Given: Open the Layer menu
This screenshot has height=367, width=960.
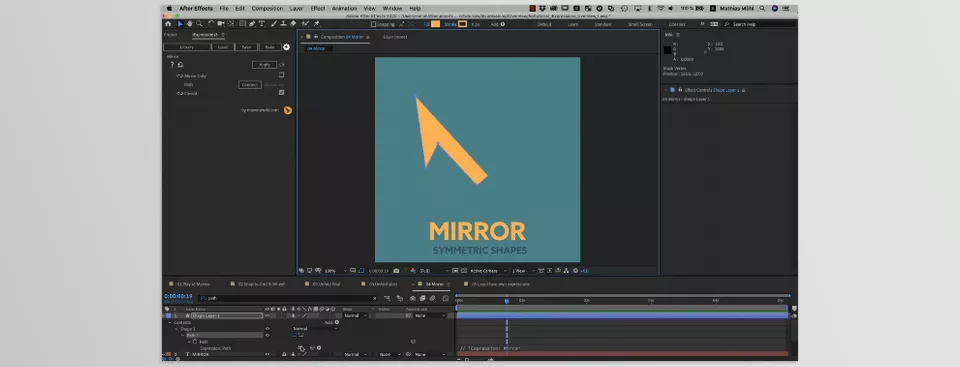Looking at the screenshot, I should [296, 9].
